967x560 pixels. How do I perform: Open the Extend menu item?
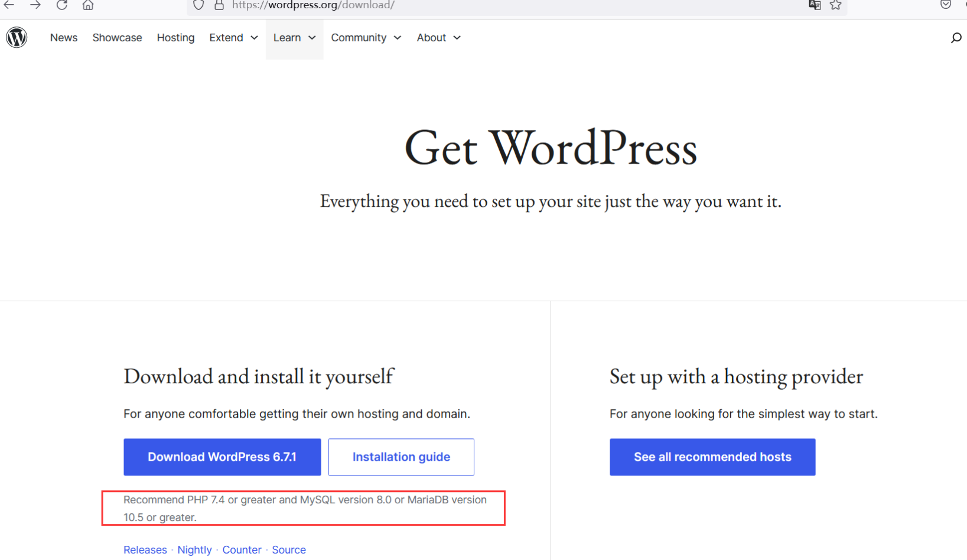[226, 38]
